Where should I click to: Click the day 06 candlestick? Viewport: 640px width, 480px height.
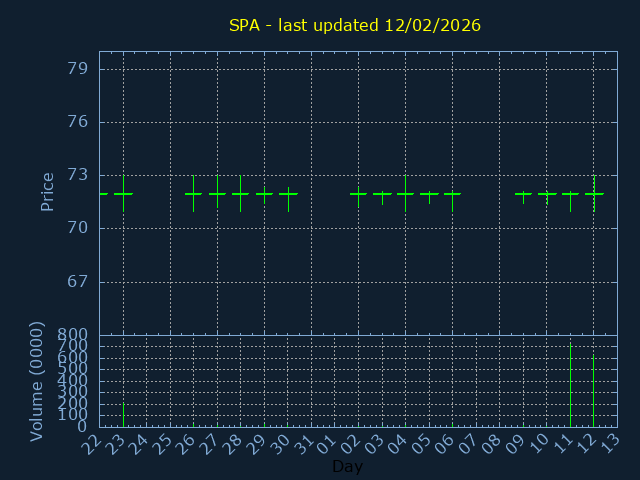452,194
